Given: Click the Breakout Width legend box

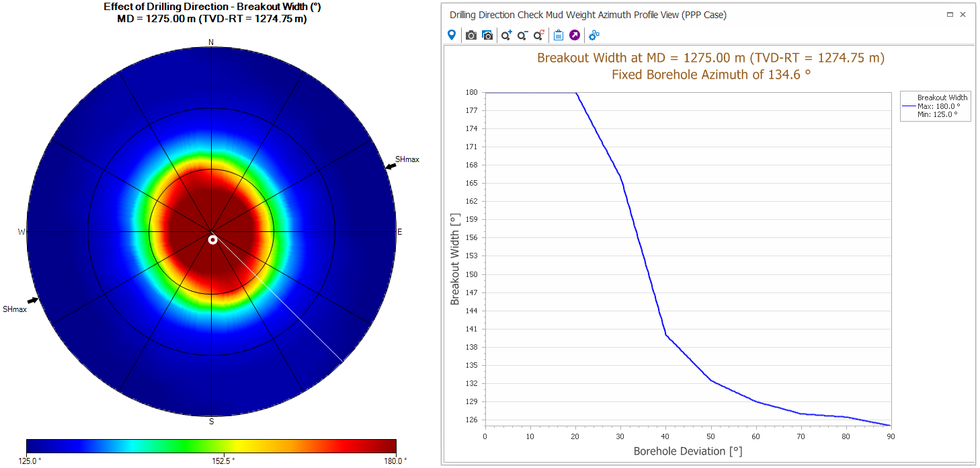Looking at the screenshot, I should click(935, 106).
